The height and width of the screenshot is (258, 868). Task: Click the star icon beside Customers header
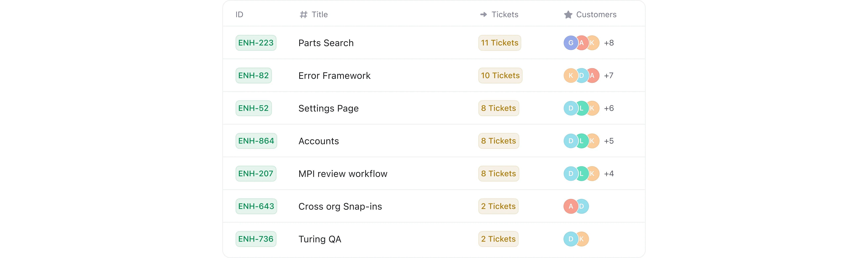(x=568, y=15)
